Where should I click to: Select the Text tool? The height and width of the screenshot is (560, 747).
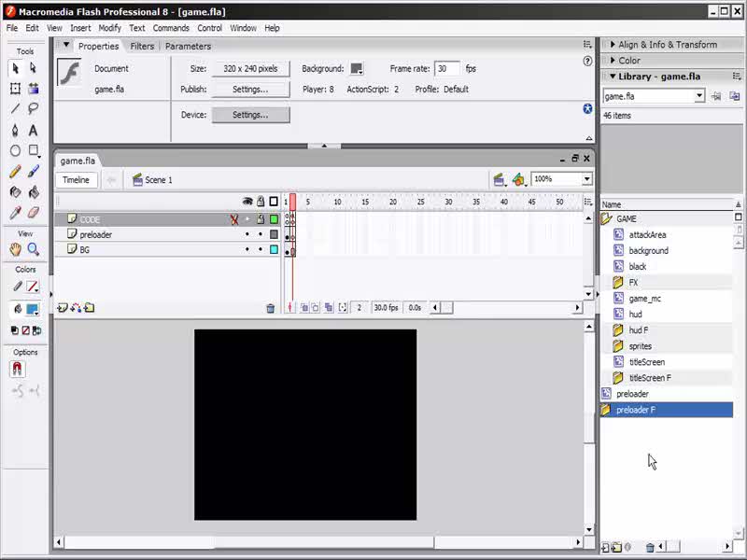pos(34,131)
